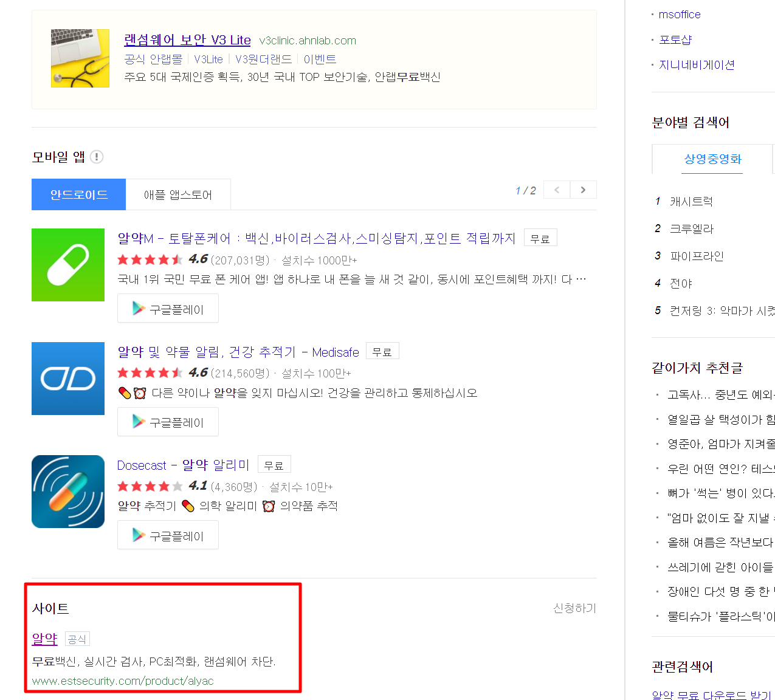The height and width of the screenshot is (700, 775).
Task: Click the msoffice related keyword
Action: [680, 15]
